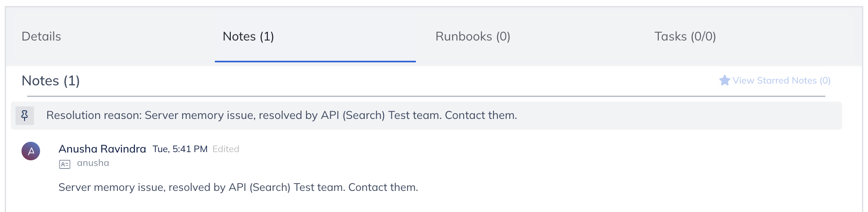
Task: Click Anusha Ravindra's round avatar
Action: (31, 151)
